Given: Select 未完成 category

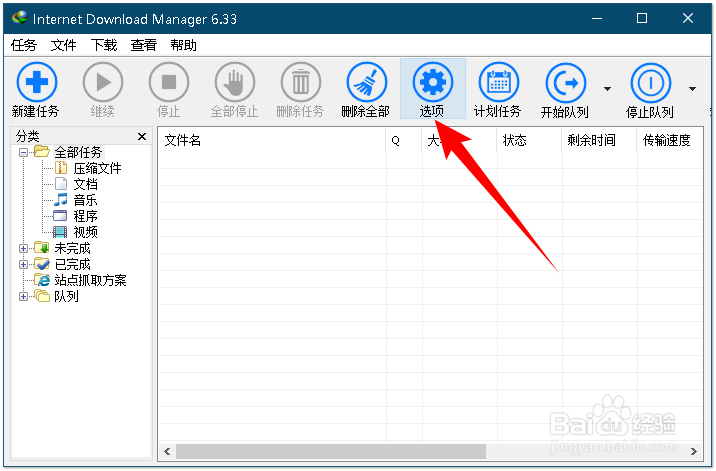Looking at the screenshot, I should 72,249.
